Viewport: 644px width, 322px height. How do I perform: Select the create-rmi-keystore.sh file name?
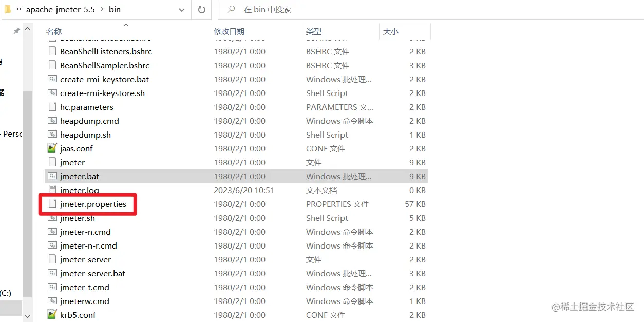pos(102,93)
